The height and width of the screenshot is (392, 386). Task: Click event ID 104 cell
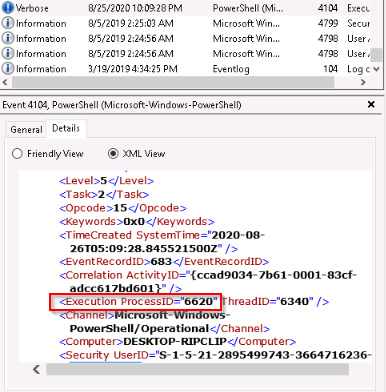click(x=330, y=69)
